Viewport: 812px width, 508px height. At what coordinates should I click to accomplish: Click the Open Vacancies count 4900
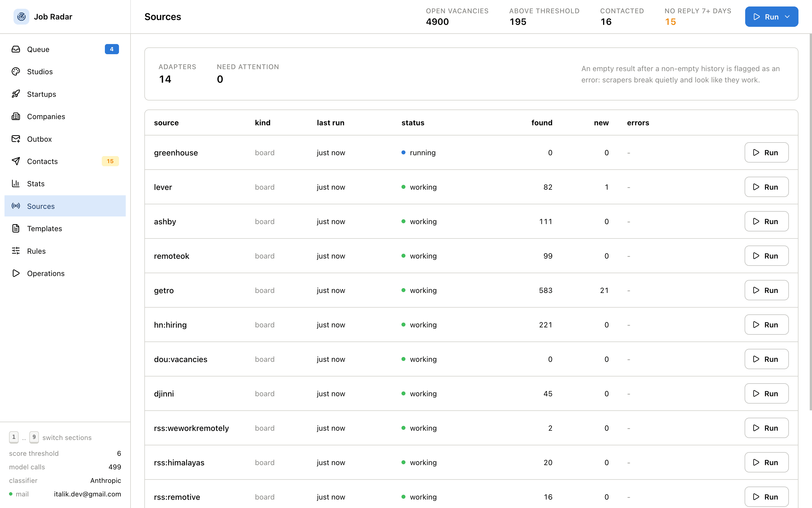pos(437,22)
